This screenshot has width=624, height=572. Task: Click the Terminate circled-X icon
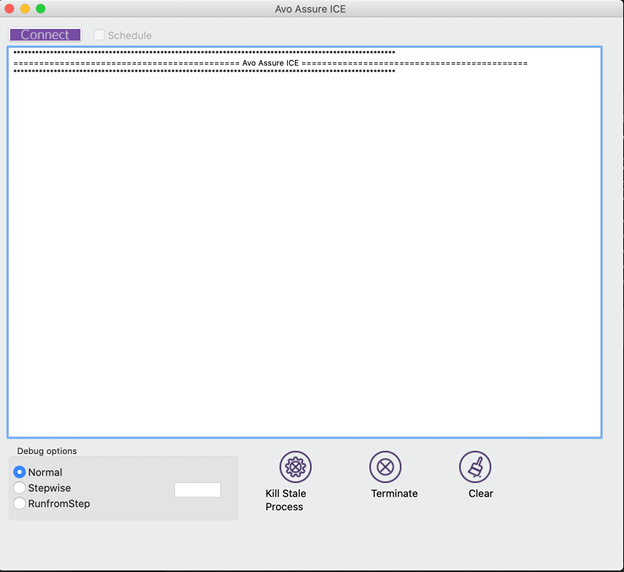pyautogui.click(x=385, y=467)
